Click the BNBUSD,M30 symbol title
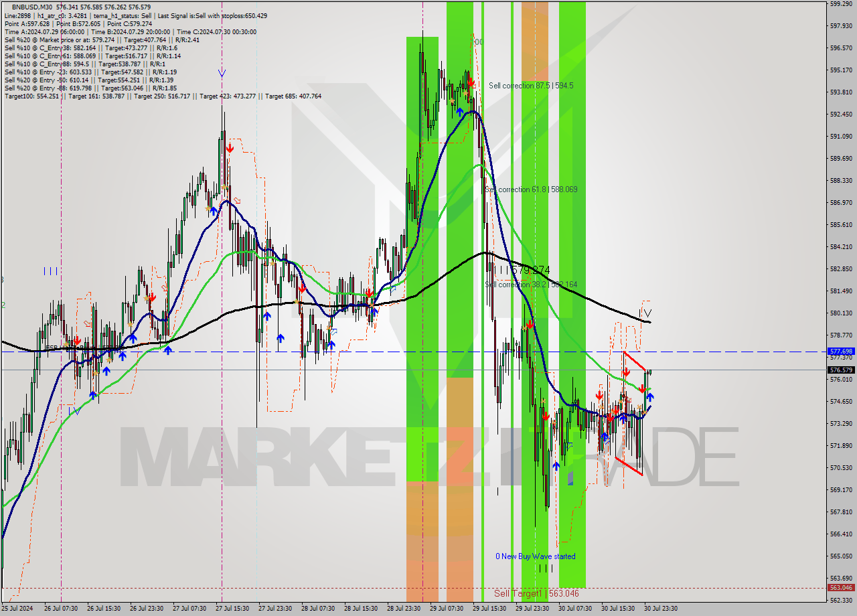Viewport: 857px width, 616px height. coord(32,7)
